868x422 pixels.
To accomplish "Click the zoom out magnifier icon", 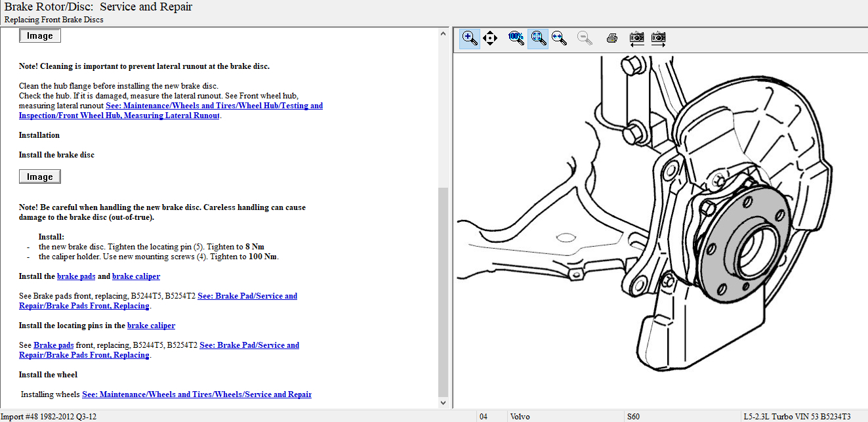I will pyautogui.click(x=585, y=38).
